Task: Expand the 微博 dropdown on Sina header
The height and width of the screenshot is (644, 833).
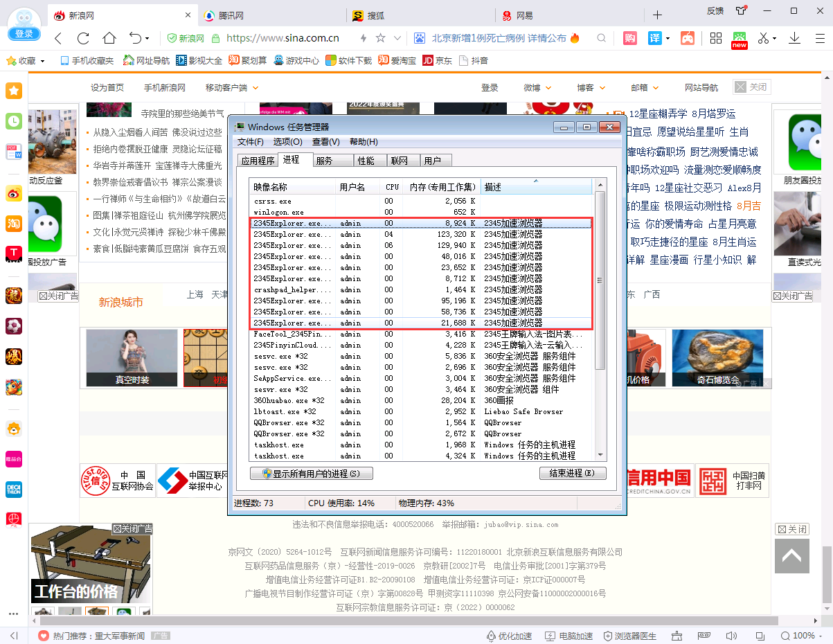Action: tap(537, 88)
